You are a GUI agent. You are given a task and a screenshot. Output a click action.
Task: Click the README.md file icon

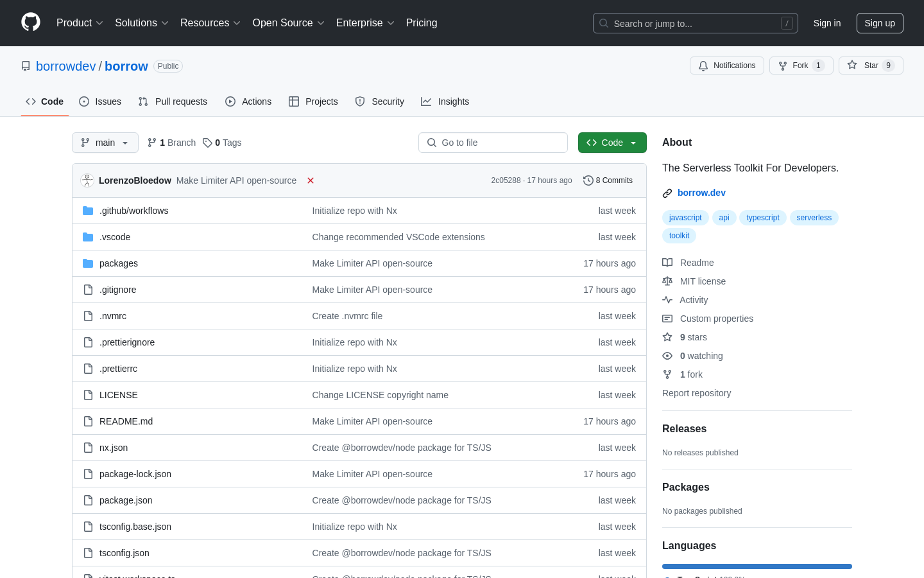88,421
